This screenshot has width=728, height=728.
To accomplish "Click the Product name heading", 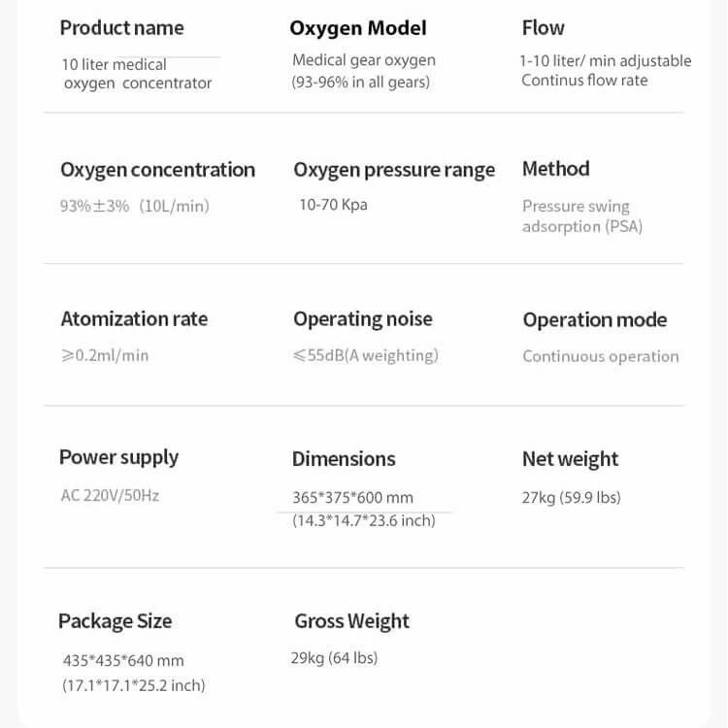I will coord(121,27).
